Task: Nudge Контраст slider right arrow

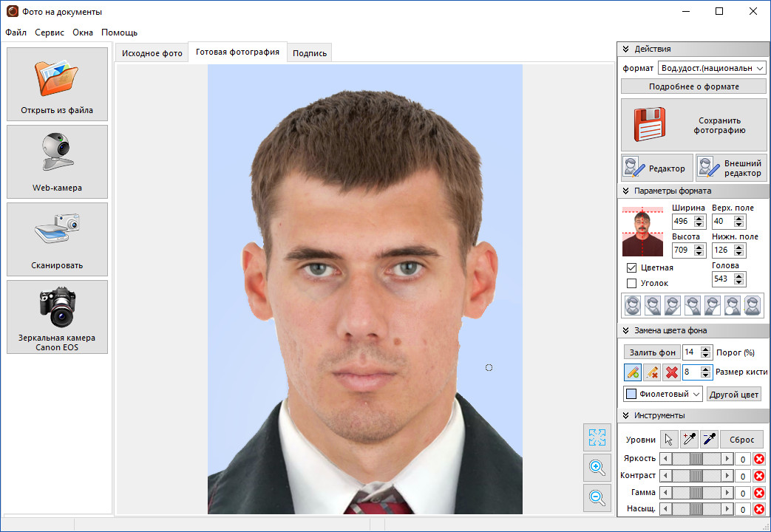Action: click(x=727, y=476)
